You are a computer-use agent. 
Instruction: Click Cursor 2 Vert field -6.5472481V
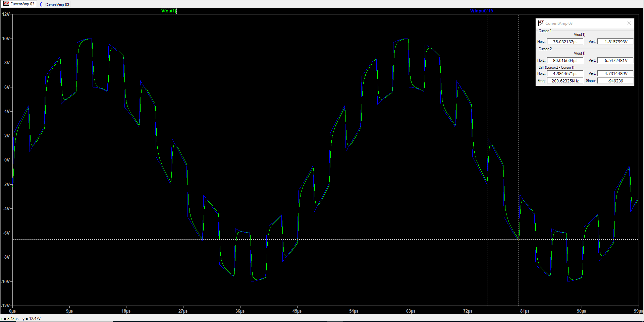pos(615,60)
